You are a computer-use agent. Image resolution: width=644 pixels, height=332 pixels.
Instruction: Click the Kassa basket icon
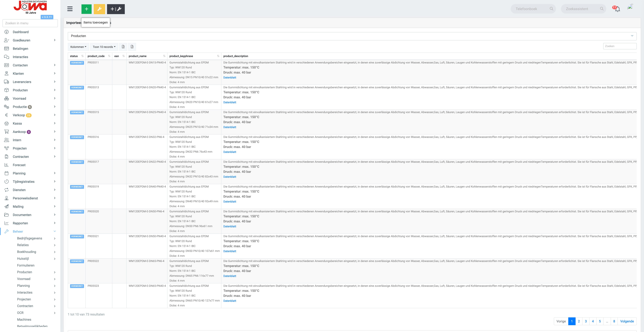7,123
